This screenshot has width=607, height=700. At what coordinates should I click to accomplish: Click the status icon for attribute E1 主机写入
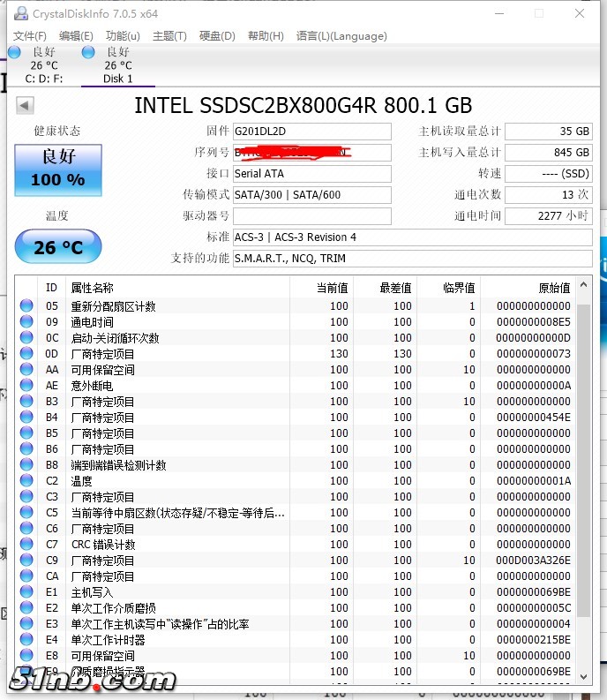coord(26,592)
